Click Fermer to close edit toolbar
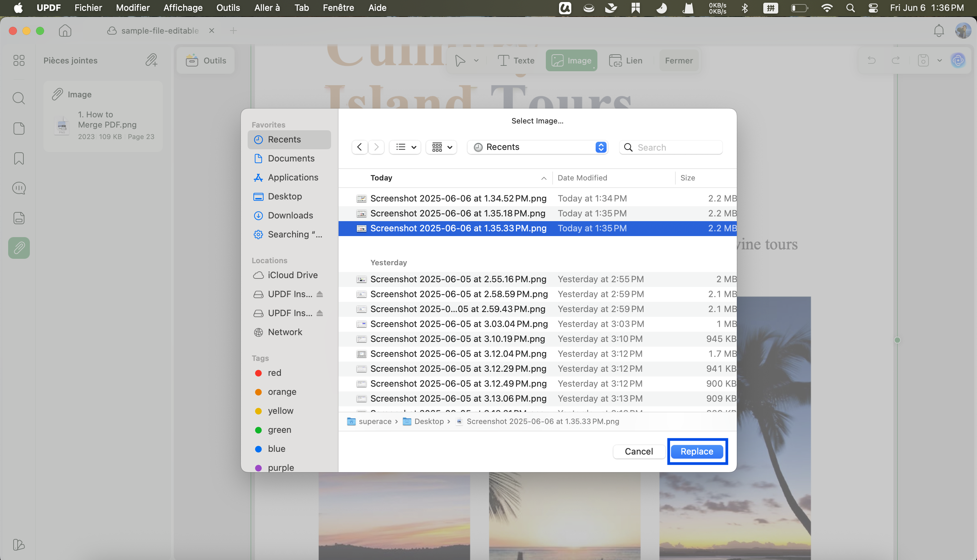This screenshot has height=560, width=977. [678, 60]
